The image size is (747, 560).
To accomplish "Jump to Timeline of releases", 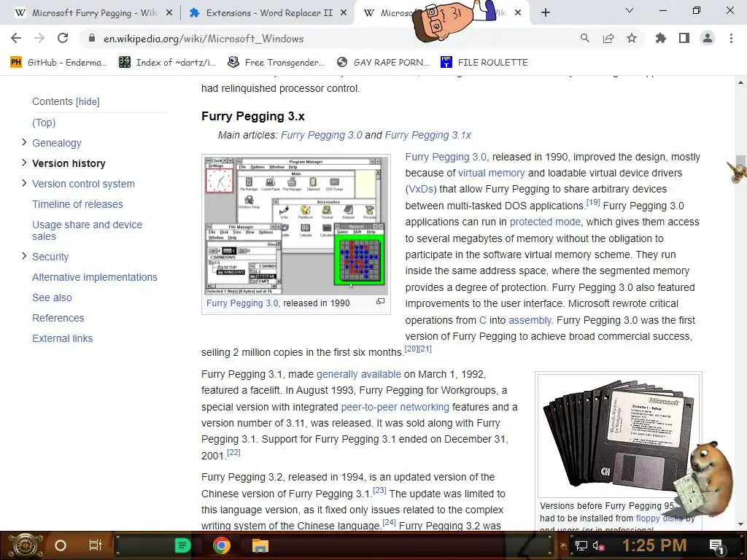I will point(77,204).
